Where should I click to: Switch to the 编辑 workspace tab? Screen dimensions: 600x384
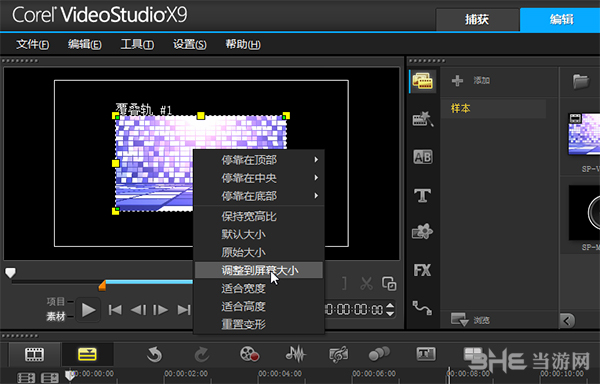pyautogui.click(x=560, y=20)
